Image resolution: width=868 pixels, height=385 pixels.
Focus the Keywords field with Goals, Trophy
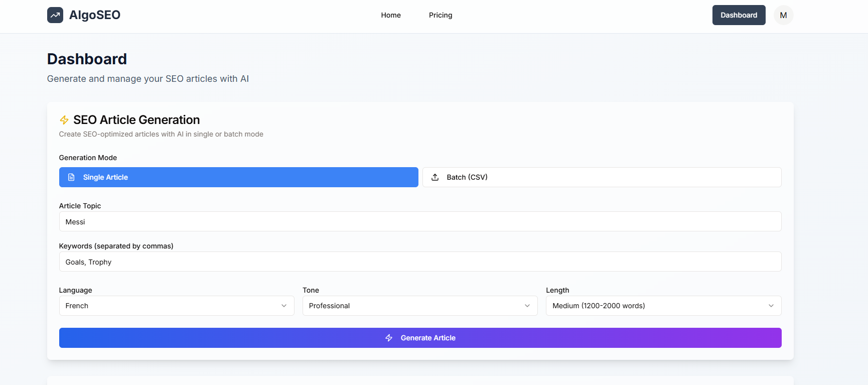pos(420,262)
